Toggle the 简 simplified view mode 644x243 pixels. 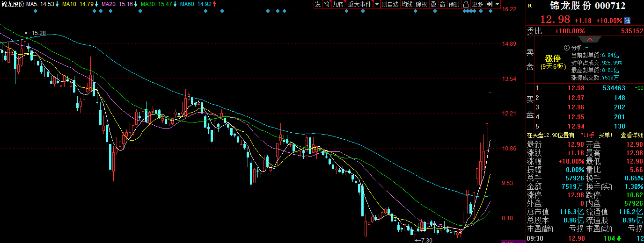point(327,4)
